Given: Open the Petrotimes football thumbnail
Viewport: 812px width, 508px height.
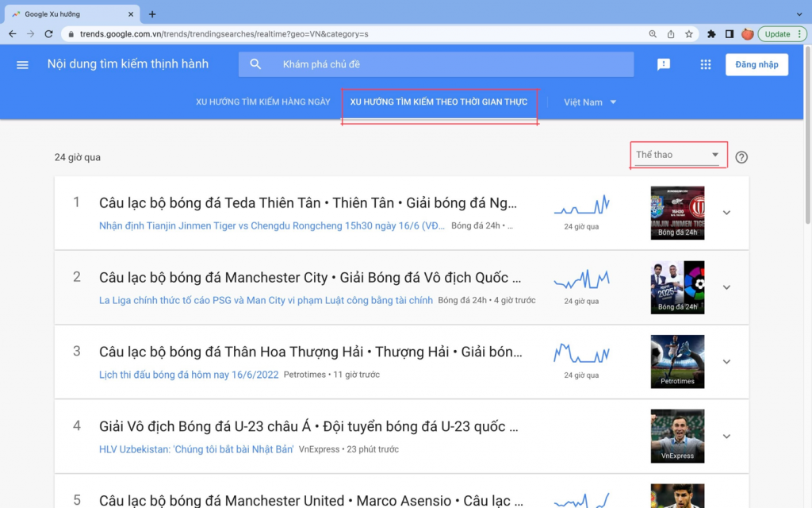Looking at the screenshot, I should coord(677,362).
